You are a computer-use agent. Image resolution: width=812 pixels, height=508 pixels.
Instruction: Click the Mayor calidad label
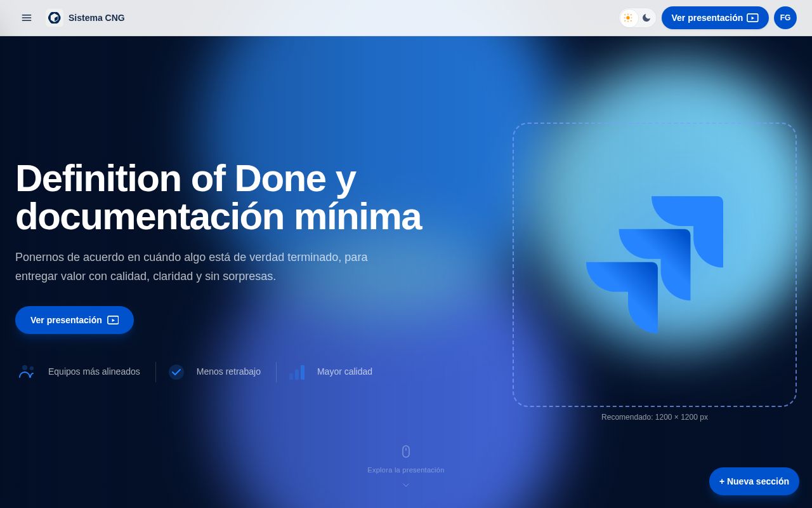coord(344,371)
